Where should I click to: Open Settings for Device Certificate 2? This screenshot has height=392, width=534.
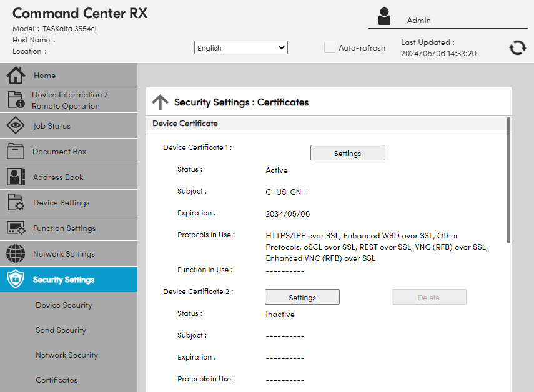coord(302,297)
